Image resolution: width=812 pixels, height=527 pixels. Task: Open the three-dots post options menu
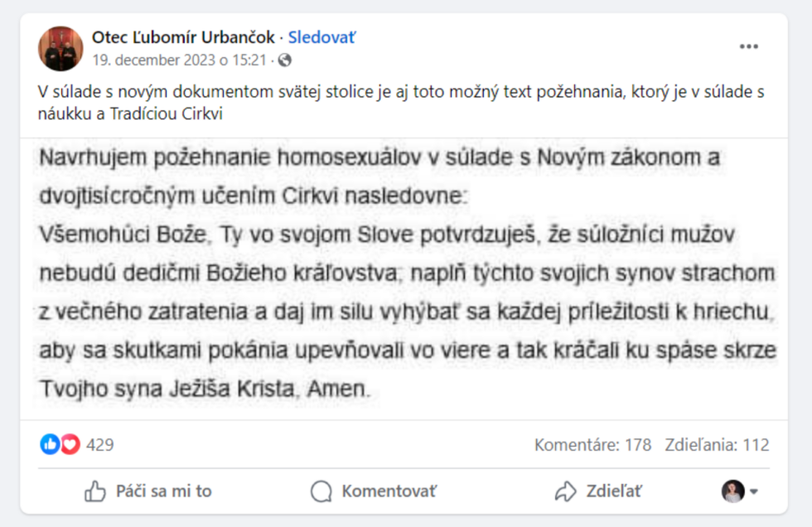click(749, 46)
